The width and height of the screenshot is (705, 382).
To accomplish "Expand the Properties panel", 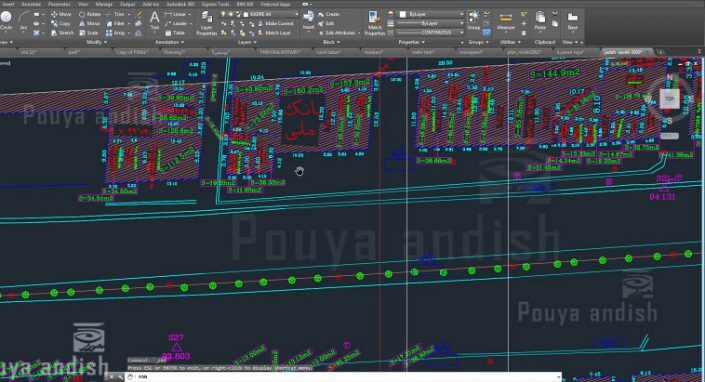I will click(x=412, y=42).
